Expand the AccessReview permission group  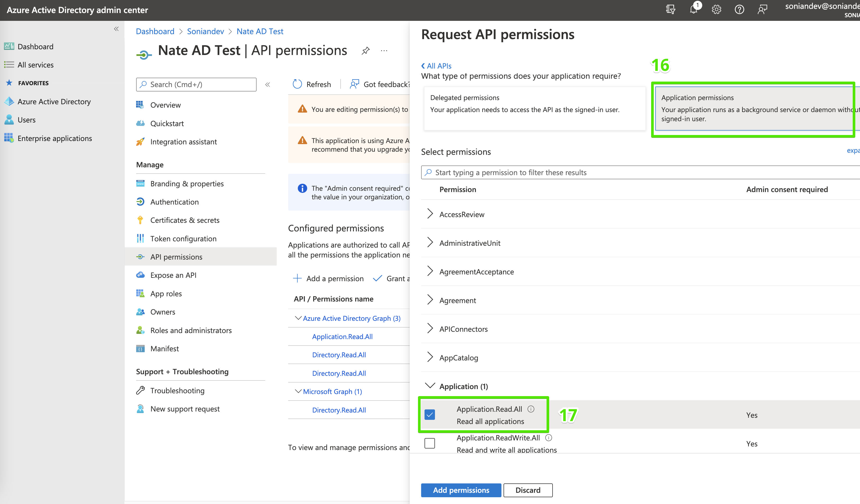click(430, 214)
